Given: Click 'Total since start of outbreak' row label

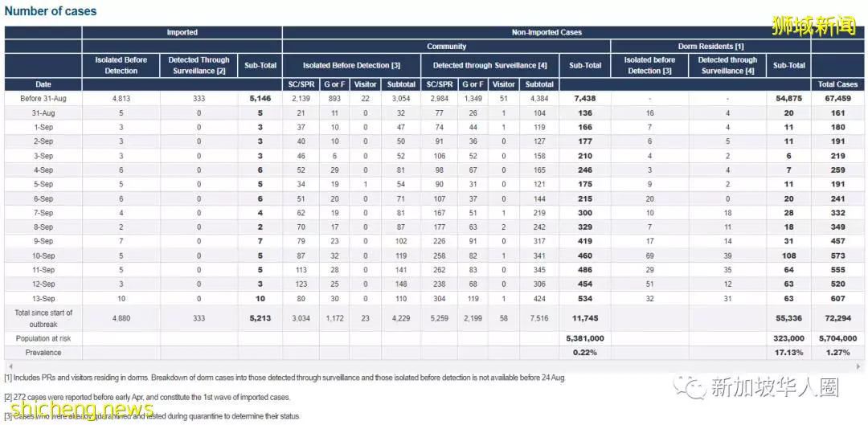Looking at the screenshot, I should [x=43, y=318].
